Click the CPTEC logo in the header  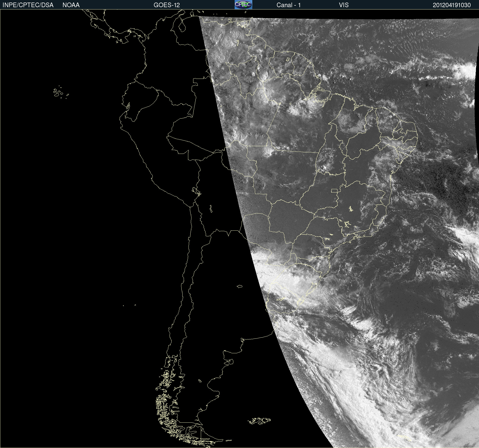coord(243,5)
